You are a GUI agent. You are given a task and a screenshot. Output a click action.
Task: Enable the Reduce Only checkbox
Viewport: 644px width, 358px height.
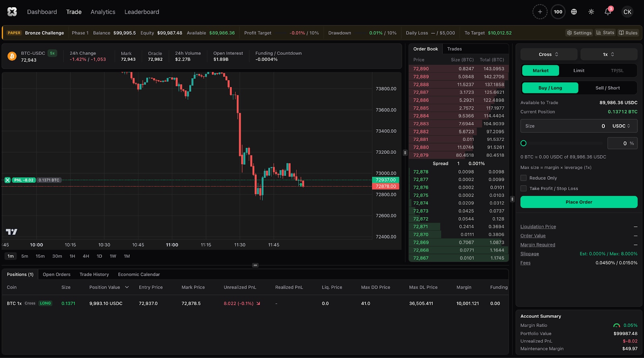pos(523,178)
